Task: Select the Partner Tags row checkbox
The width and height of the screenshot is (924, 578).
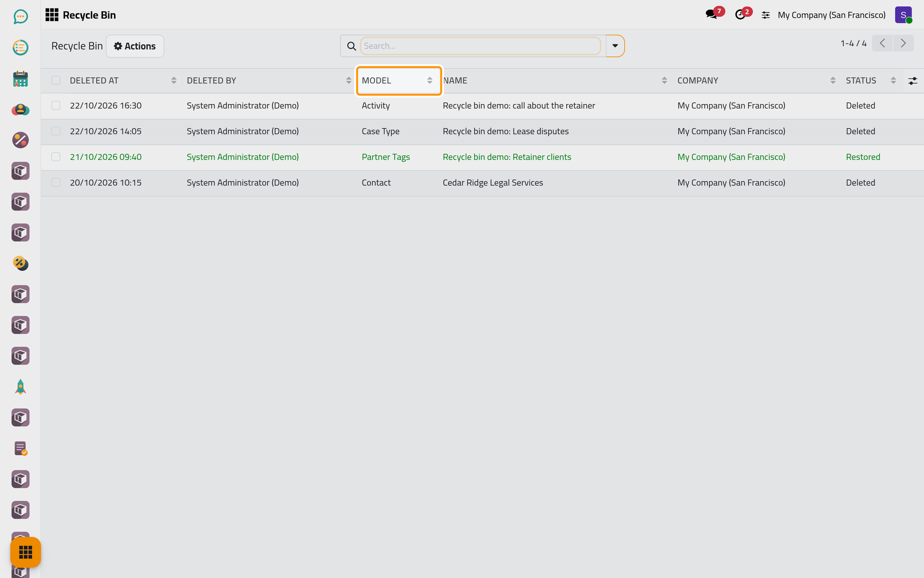Action: 56,157
